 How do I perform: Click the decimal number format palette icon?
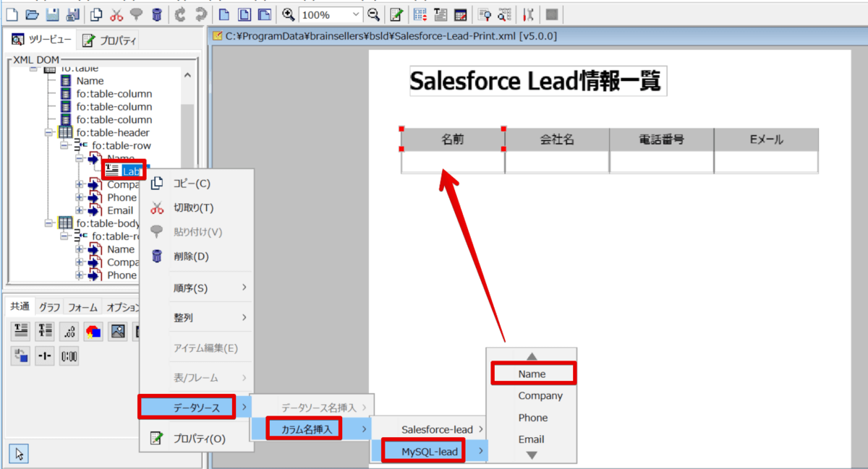[69, 331]
